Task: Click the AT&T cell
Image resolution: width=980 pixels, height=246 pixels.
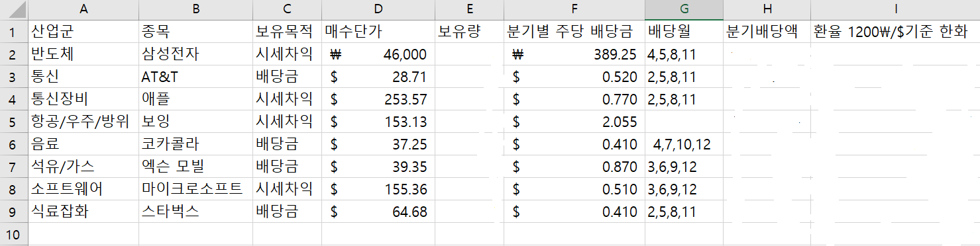Action: coord(196,76)
